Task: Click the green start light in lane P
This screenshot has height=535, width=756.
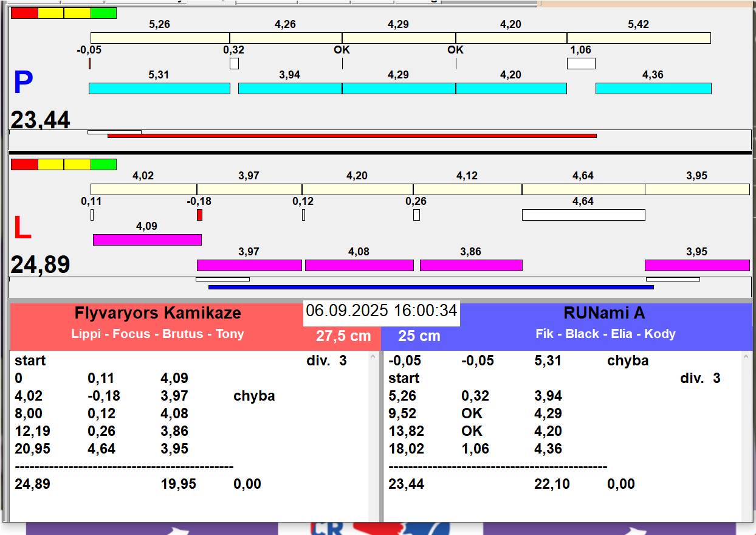Action: coord(103,13)
